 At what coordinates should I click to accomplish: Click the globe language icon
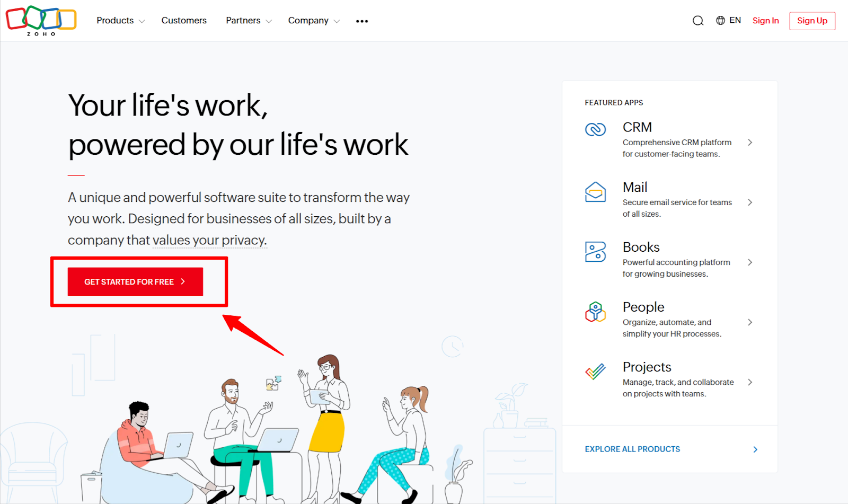(720, 21)
